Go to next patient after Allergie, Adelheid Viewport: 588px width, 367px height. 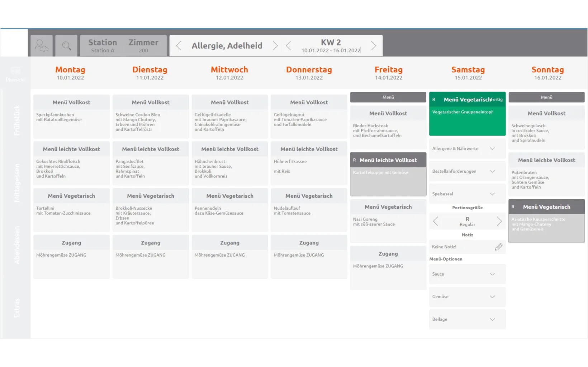[275, 46]
